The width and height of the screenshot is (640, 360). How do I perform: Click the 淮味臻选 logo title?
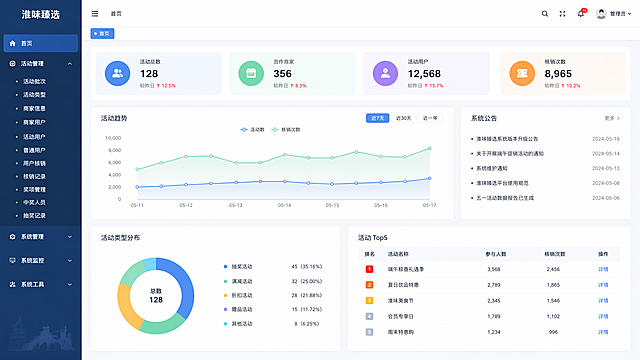click(x=41, y=15)
